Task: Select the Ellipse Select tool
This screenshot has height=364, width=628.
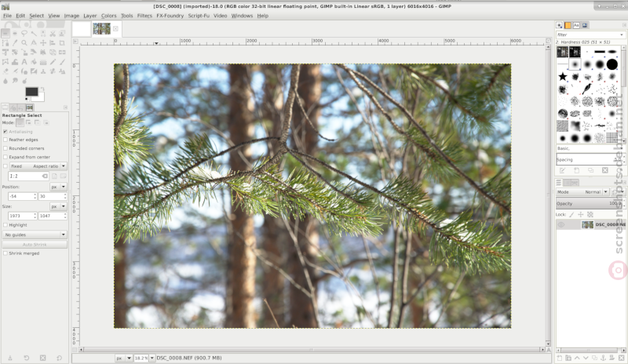Action: click(15, 33)
